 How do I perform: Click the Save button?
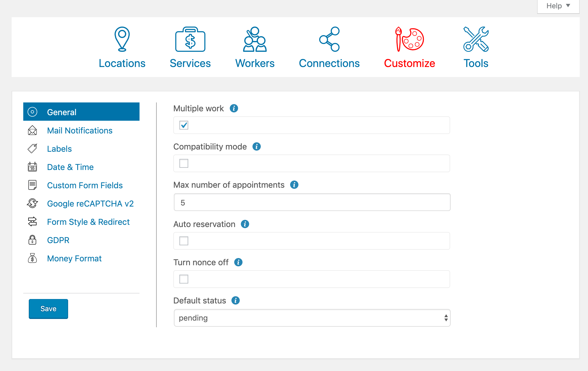pos(48,309)
